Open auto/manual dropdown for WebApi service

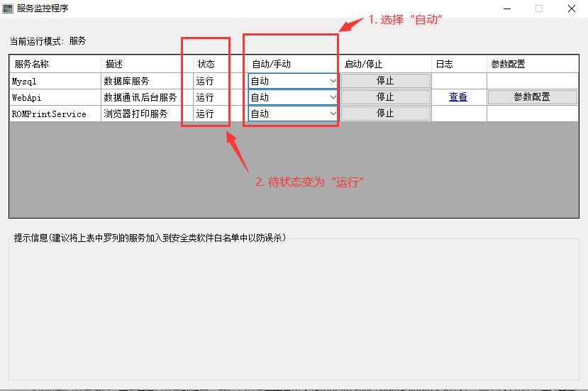click(333, 97)
